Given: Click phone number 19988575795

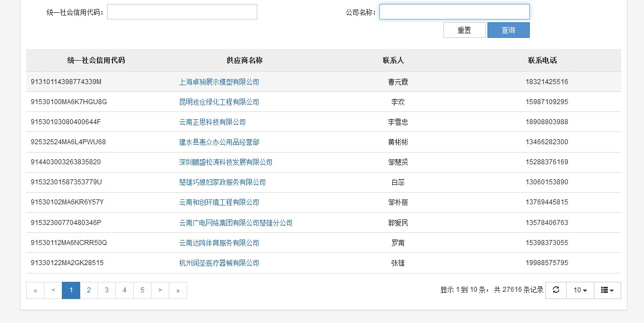Looking at the screenshot, I should point(547,263).
